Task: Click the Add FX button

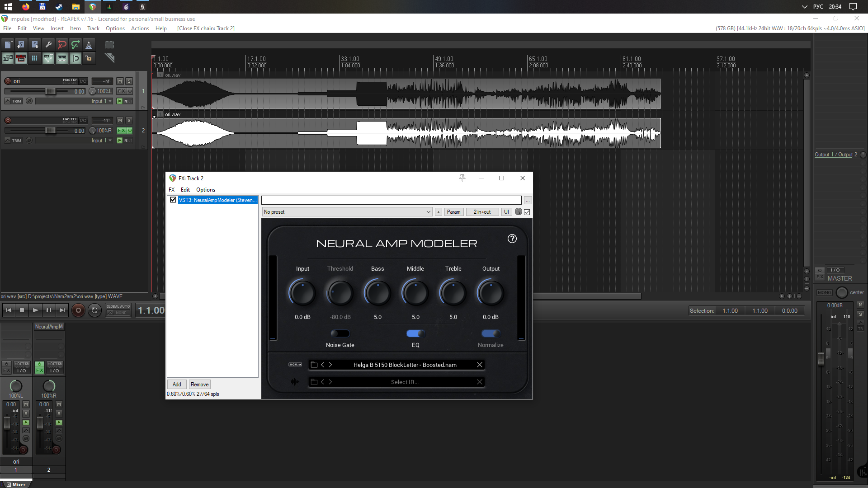Action: click(177, 385)
